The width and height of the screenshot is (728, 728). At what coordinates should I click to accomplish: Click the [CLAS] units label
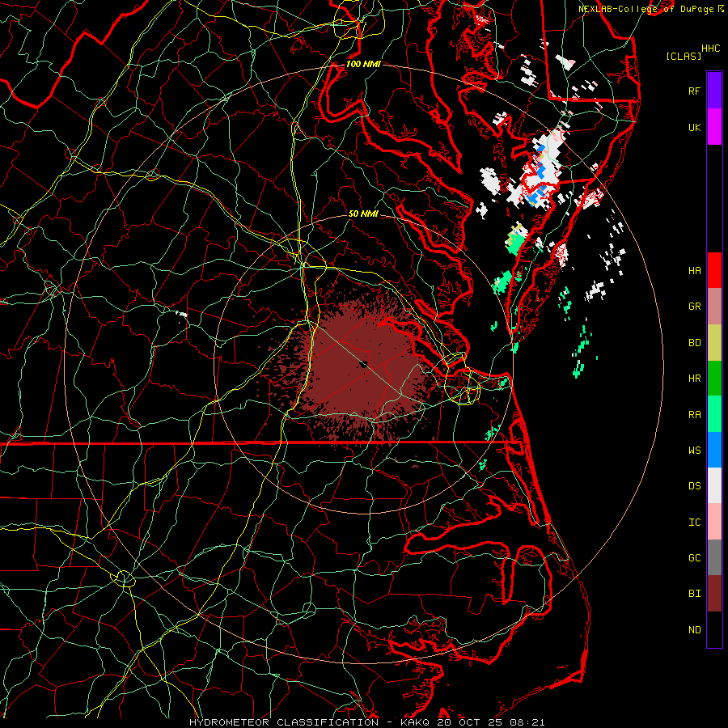click(x=684, y=56)
